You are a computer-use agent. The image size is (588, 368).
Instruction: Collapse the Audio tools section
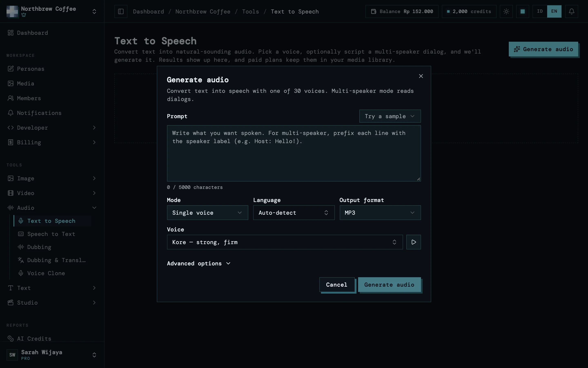pyautogui.click(x=52, y=208)
